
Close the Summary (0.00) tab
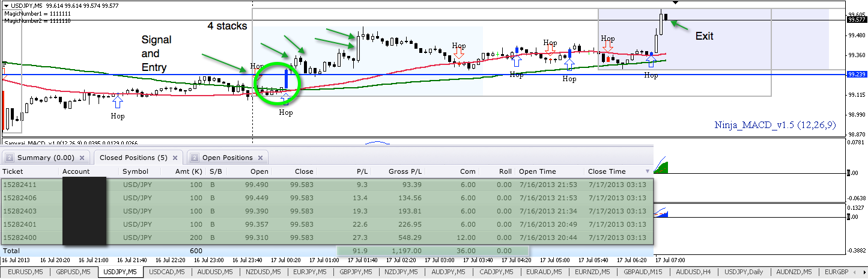(82, 158)
